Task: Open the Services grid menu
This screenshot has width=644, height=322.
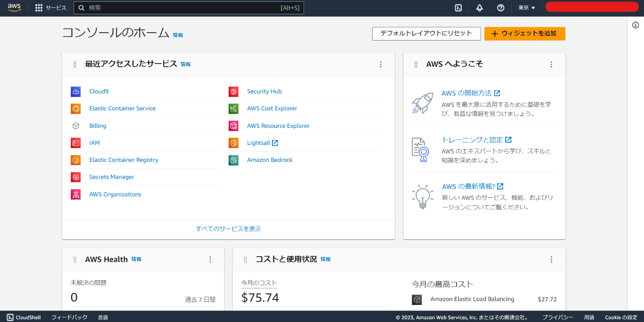Action: pyautogui.click(x=39, y=8)
